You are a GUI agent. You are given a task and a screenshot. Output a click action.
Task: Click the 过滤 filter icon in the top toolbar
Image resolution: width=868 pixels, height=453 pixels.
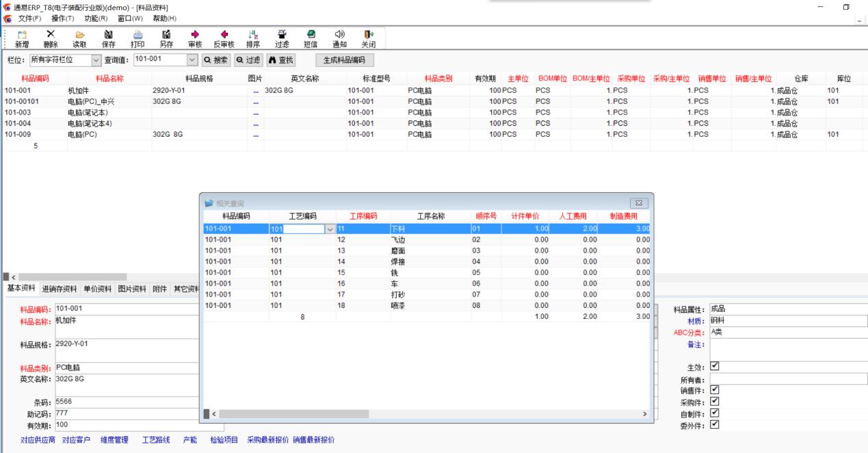click(x=282, y=38)
